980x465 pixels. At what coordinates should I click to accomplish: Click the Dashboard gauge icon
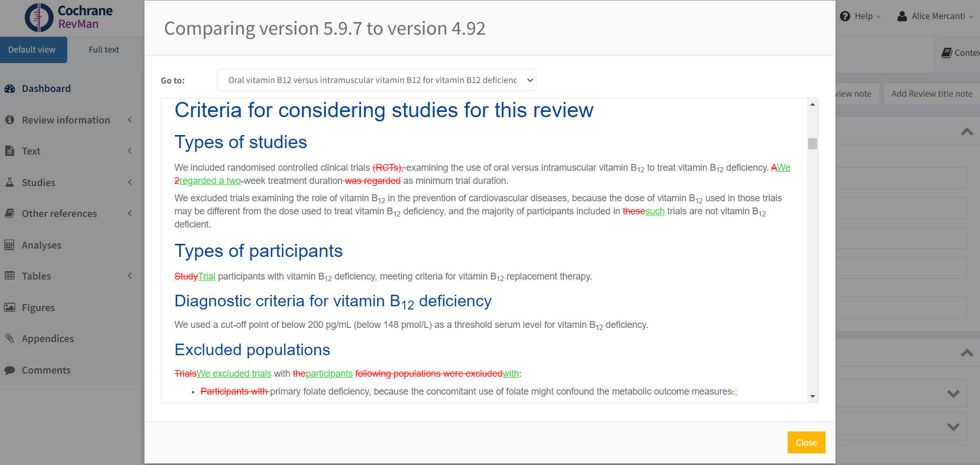(x=9, y=89)
